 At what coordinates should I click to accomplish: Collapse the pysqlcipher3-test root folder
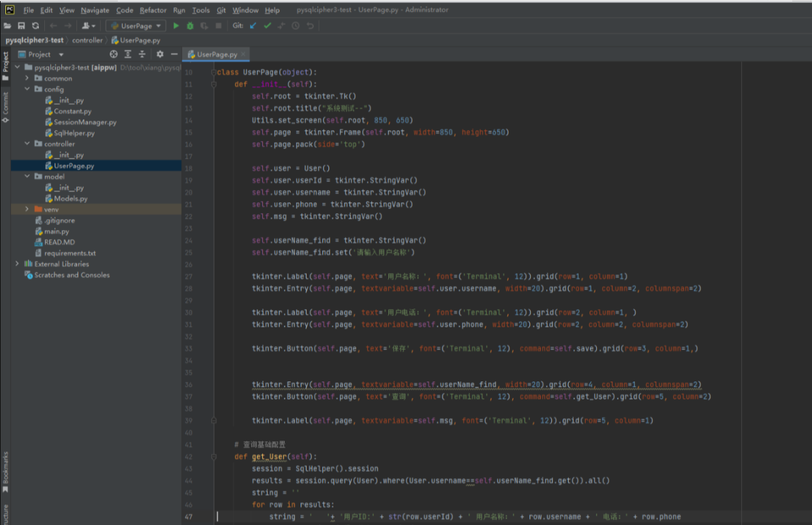[18, 67]
